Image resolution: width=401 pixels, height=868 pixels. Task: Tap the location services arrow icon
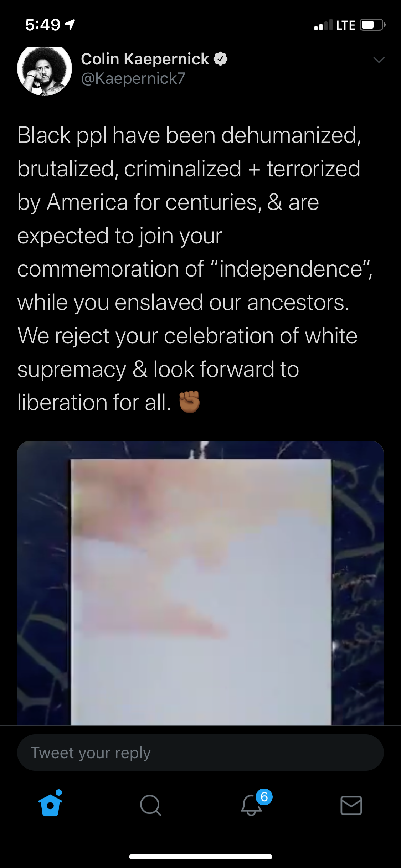coord(70,25)
